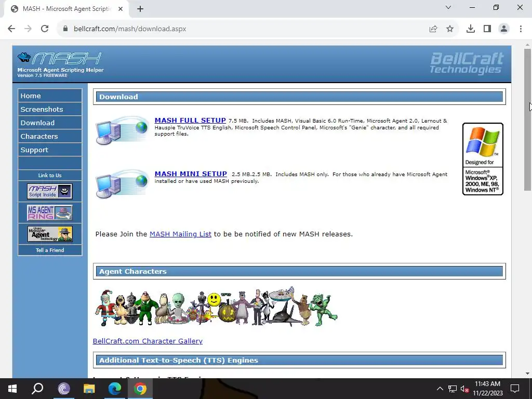Viewport: 532px width, 399px height.
Task: Click the computer icon beside MASH FULL SETUP
Action: [x=122, y=130]
